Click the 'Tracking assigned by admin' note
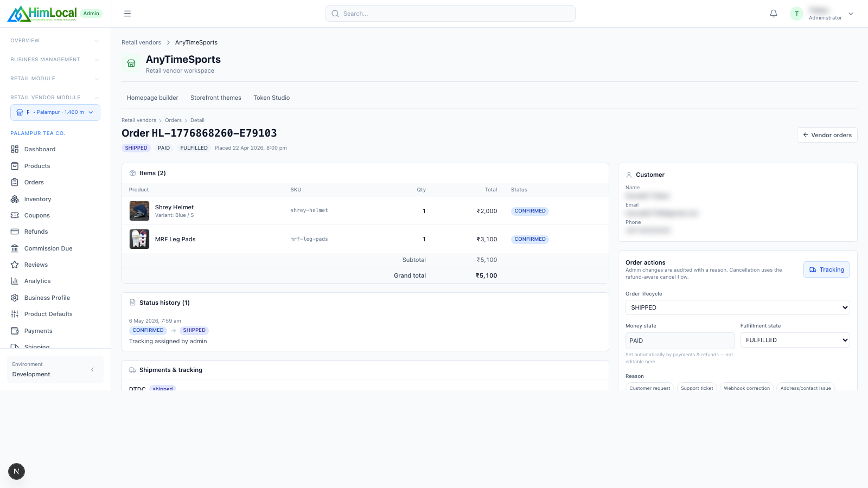868x488 pixels. [x=168, y=341]
